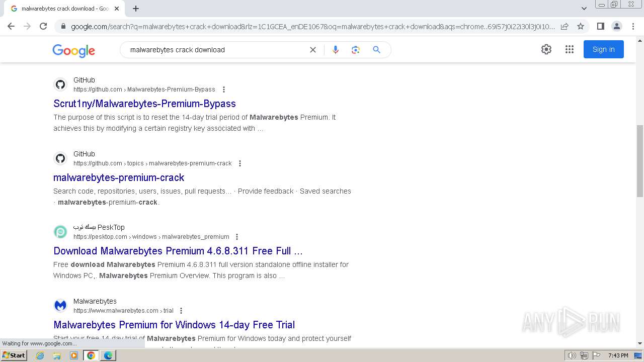Click https://www.malwarebytes.com › trial URL text
The image size is (644, 362).
(123, 311)
